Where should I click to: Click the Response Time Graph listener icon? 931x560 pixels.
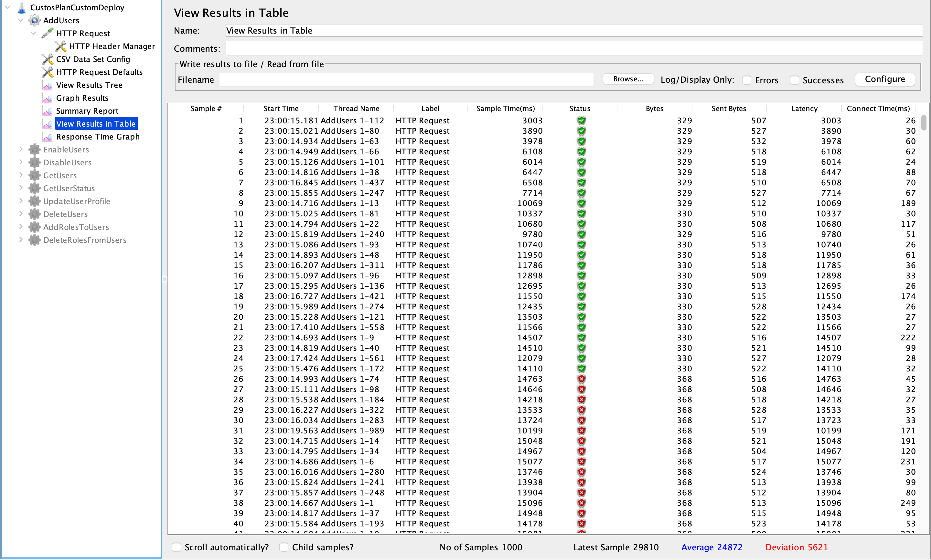47,137
